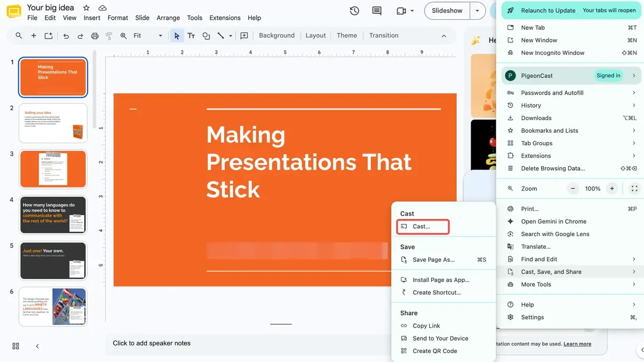Open version history clock icon
This screenshot has width=644, height=362.
click(355, 11)
